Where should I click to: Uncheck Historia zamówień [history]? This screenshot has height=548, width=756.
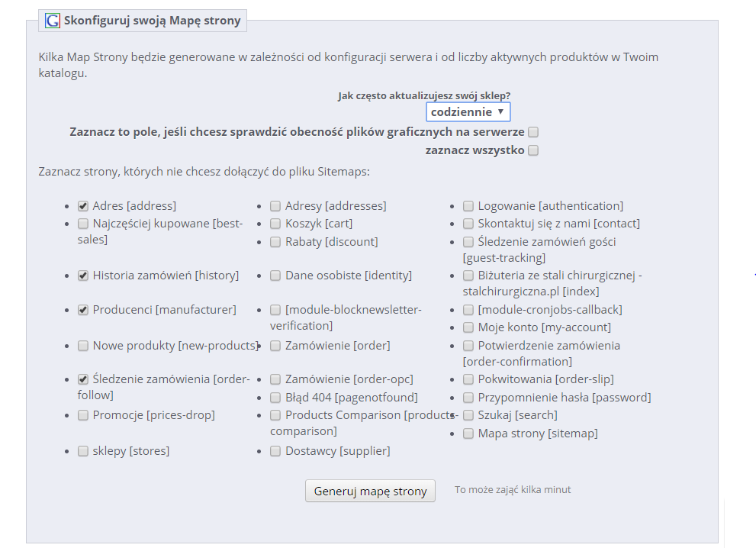click(83, 276)
